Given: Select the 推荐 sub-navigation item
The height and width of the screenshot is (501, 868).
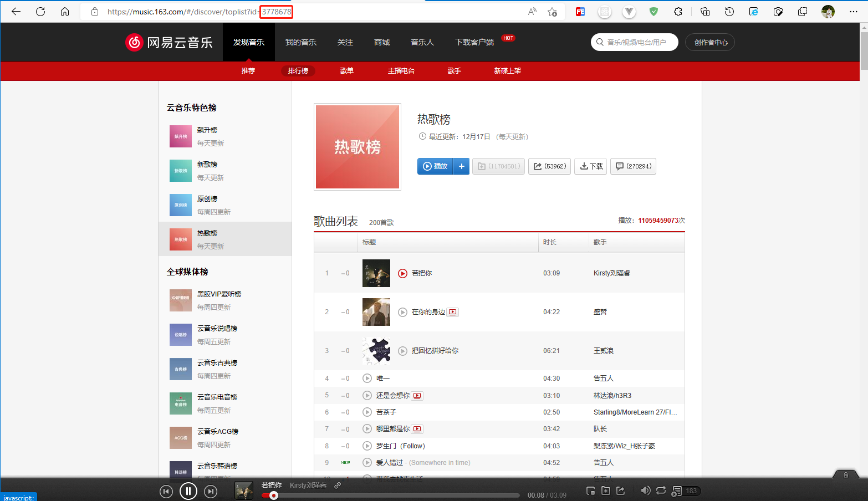Looking at the screenshot, I should click(248, 71).
